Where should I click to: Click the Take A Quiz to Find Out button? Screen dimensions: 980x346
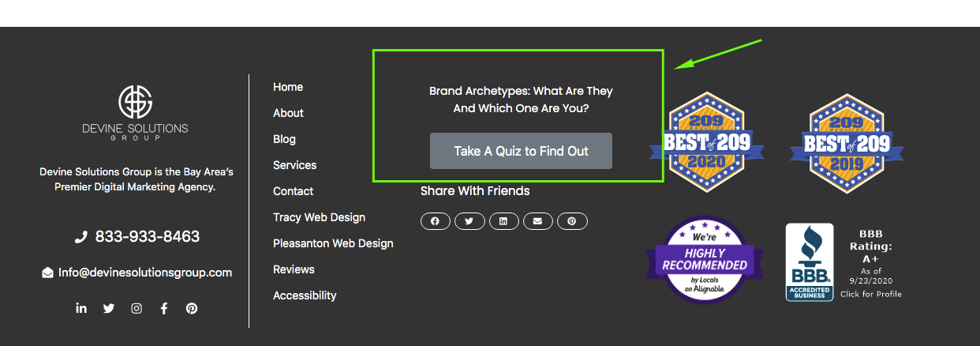[521, 151]
